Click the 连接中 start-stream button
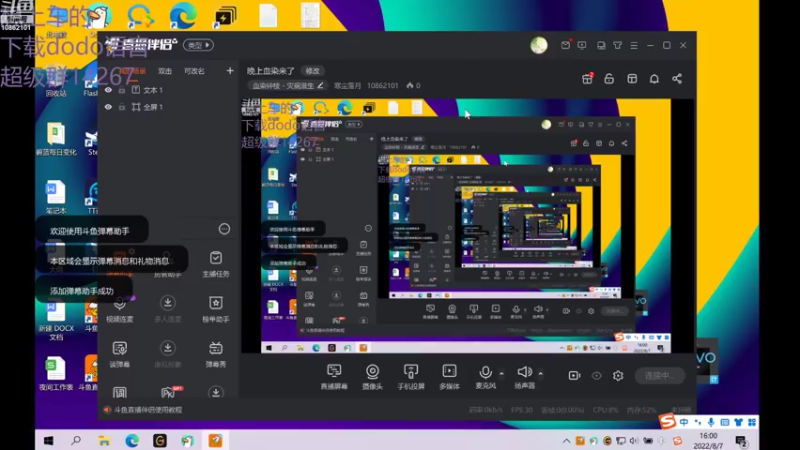The width and height of the screenshot is (800, 450). point(660,376)
